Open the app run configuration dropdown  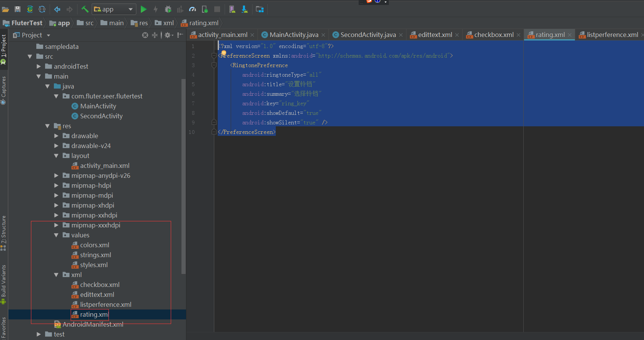click(114, 9)
